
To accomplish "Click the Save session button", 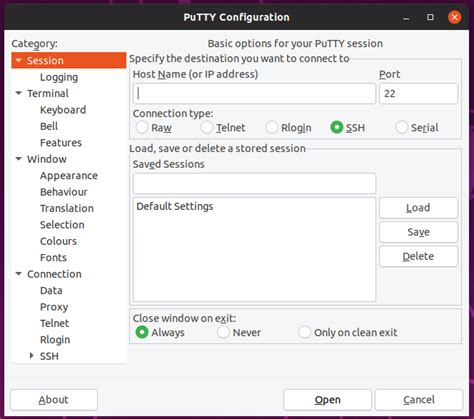I will tap(418, 232).
